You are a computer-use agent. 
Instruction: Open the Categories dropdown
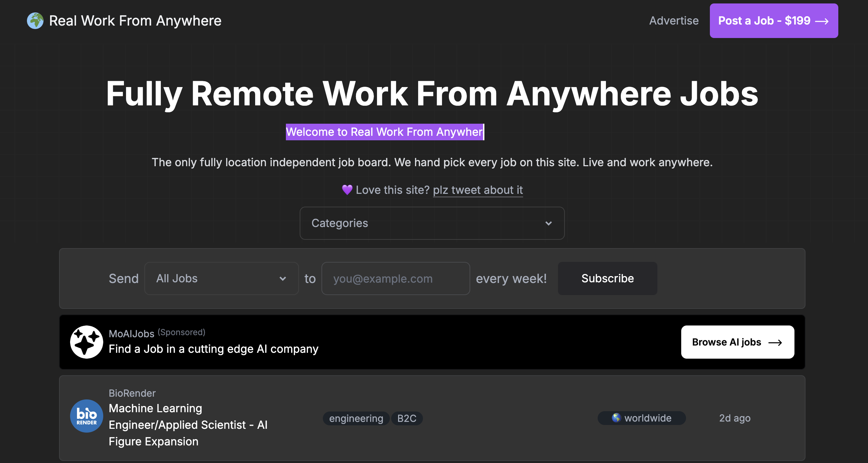click(x=432, y=223)
